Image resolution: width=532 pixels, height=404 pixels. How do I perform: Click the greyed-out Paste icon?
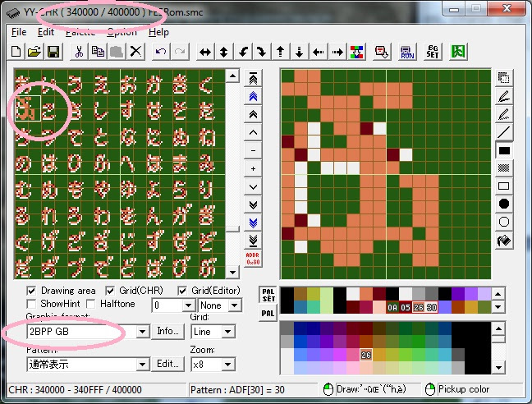point(117,52)
